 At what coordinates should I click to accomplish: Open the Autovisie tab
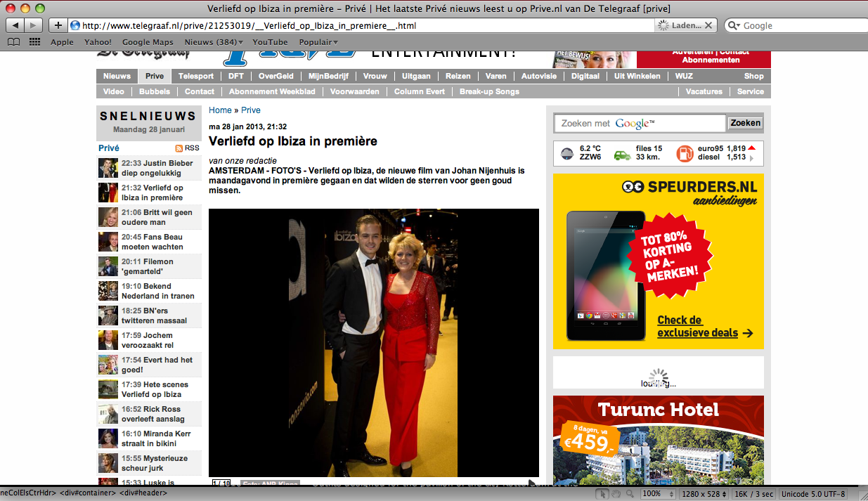tap(539, 76)
